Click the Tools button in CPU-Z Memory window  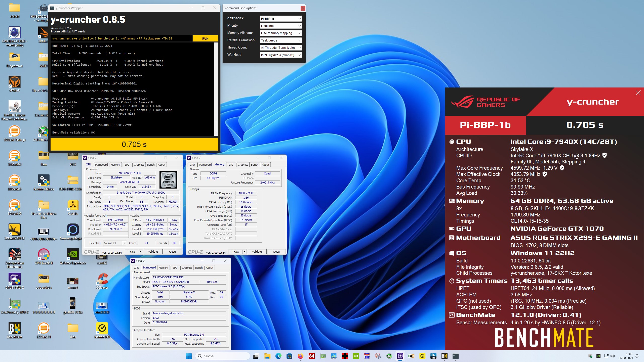pyautogui.click(x=235, y=252)
